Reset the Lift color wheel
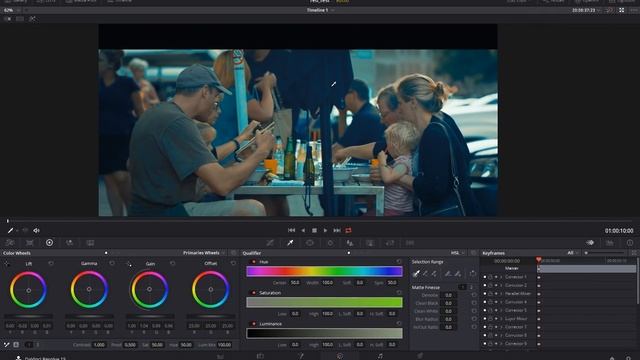Viewport: 640px width, 360px height. [51, 264]
